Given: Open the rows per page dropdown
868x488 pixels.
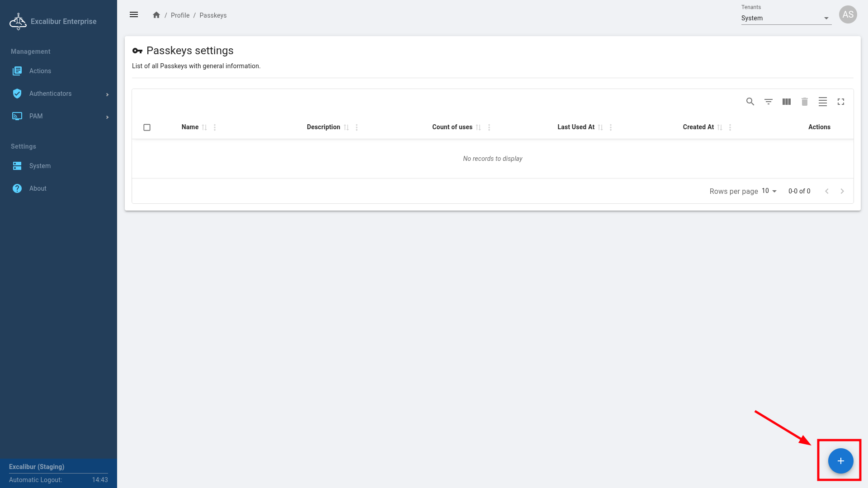Looking at the screenshot, I should point(769,191).
